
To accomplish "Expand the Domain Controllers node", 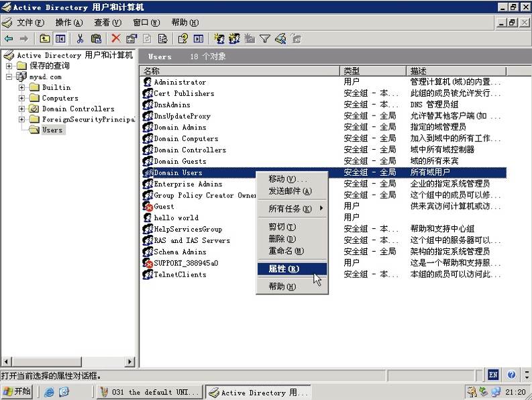I will (21, 109).
